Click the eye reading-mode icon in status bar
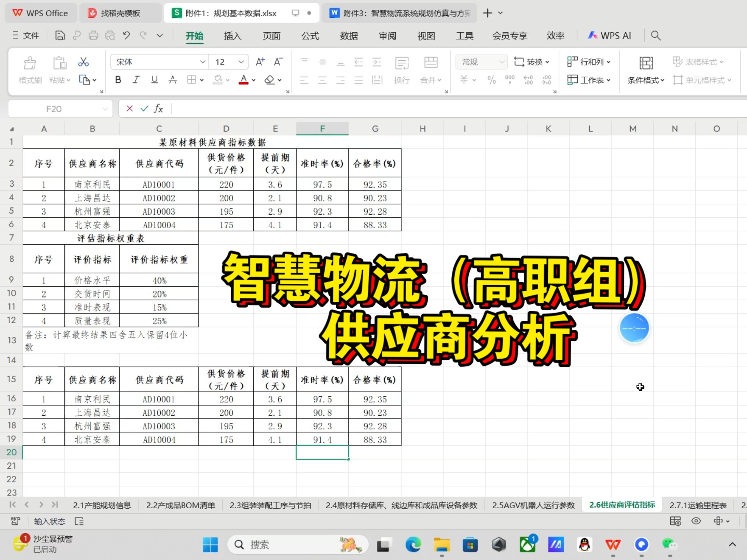This screenshot has height=560, width=747. click(x=696, y=521)
